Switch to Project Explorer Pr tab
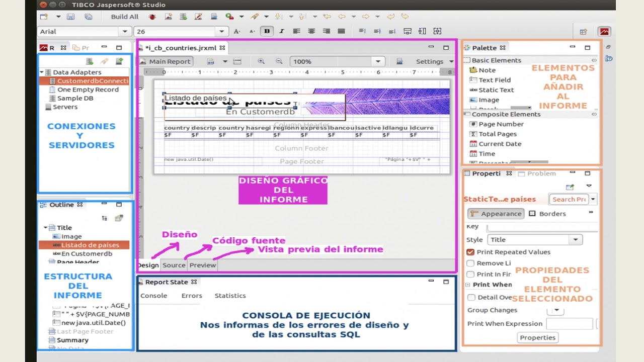This screenshot has width=644, height=362. [81, 48]
